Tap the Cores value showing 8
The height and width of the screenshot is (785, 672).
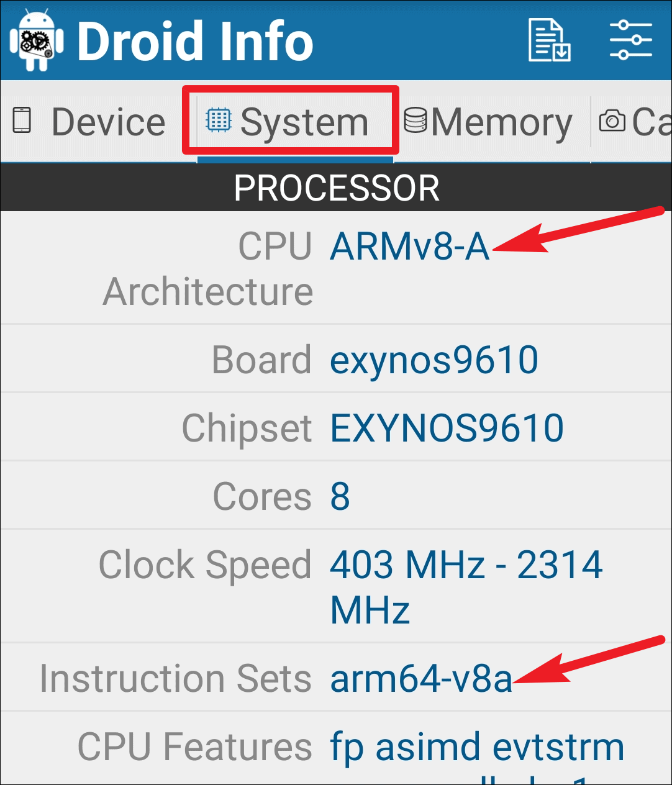(340, 495)
